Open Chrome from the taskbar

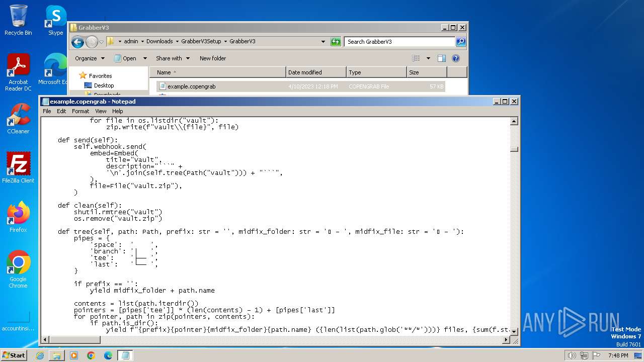coord(91,355)
